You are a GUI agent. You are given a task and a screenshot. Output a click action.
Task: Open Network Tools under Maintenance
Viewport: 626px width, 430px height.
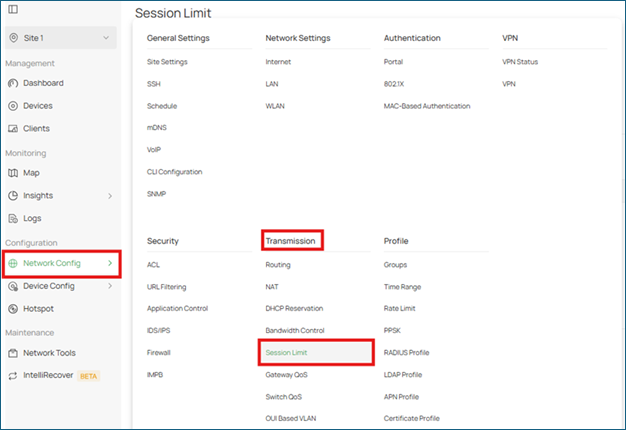[x=50, y=353]
